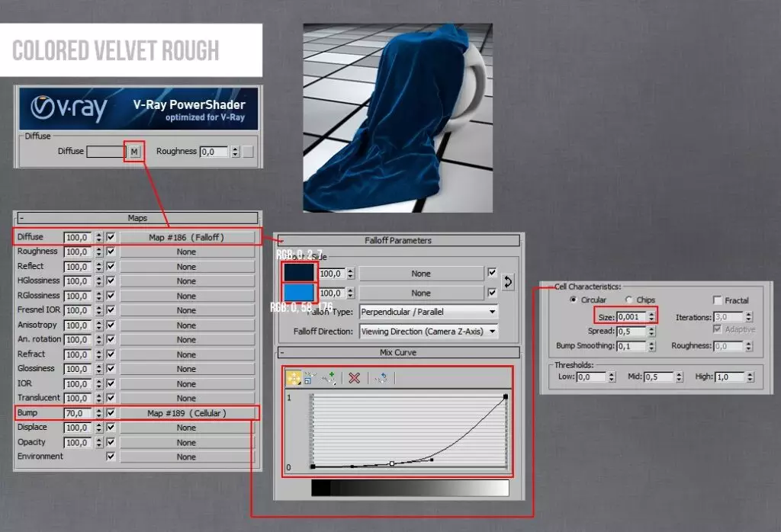Viewport: 781px width, 532px height.
Task: Click the None button beside Reflect
Action: coord(186,266)
